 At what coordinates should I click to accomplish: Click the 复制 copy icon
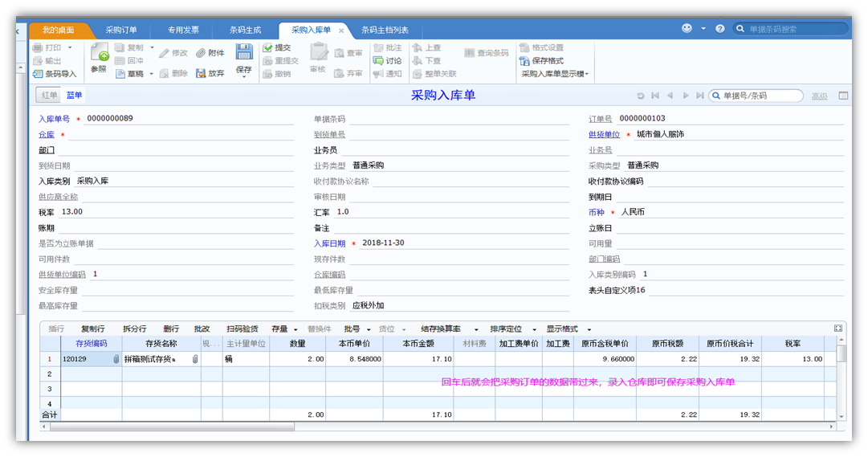pos(120,47)
